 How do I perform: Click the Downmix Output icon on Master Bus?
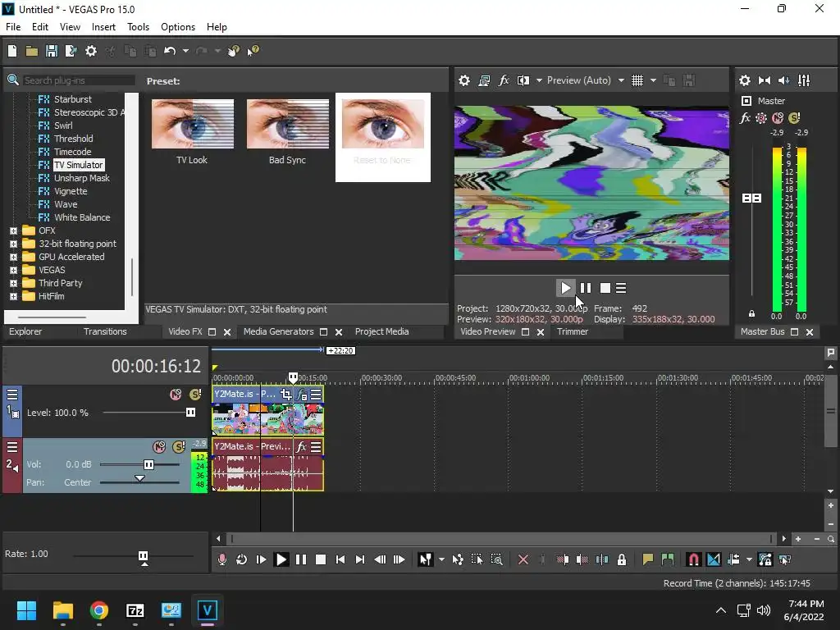765,80
